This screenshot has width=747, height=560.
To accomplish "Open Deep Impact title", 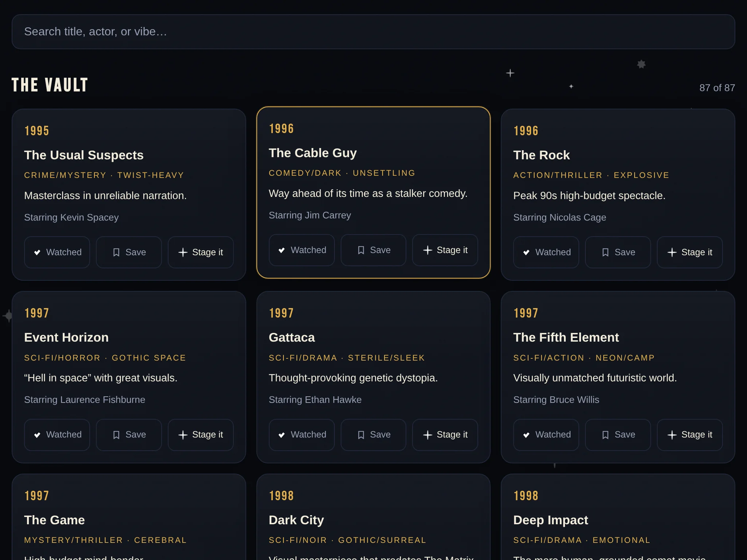I will (x=551, y=520).
